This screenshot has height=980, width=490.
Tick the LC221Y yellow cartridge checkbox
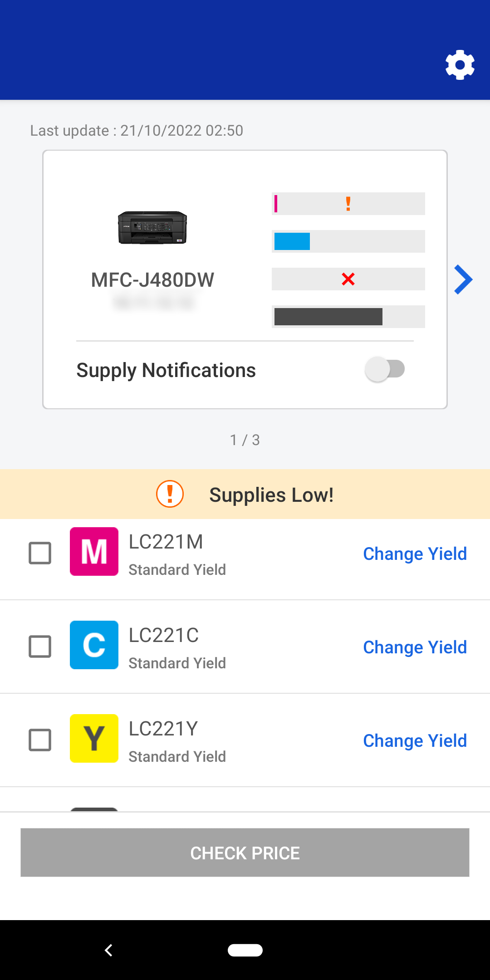(x=40, y=740)
